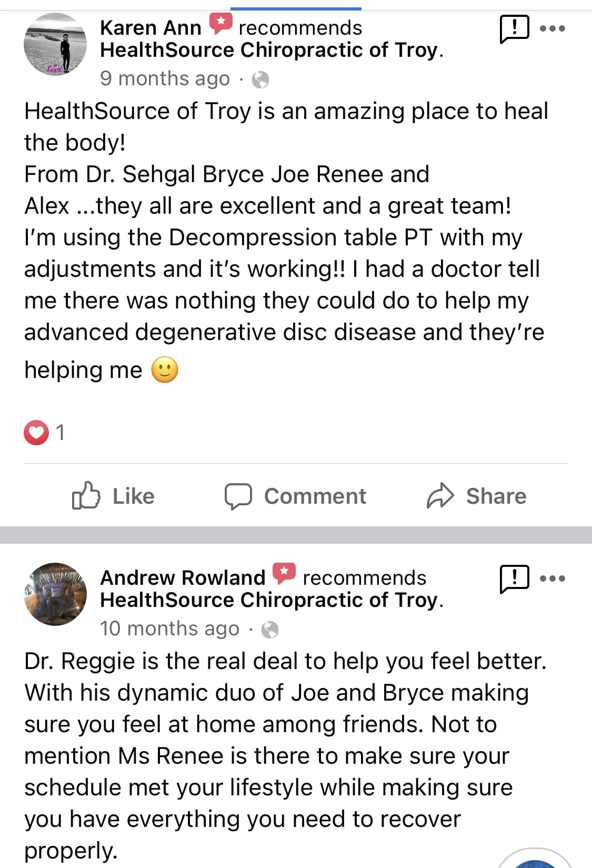
Task: Open three-dot menu on Andrew Rowland's post
Action: point(553,578)
